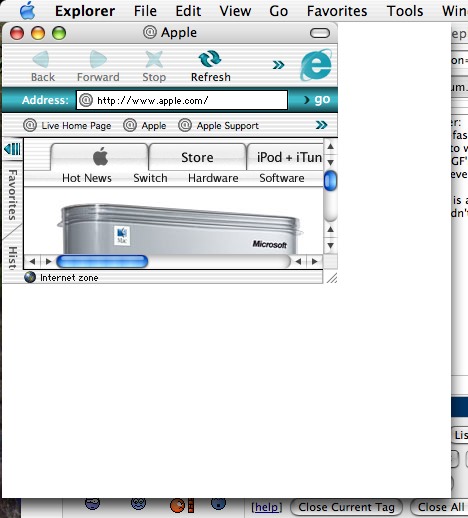Image resolution: width=468 pixels, height=518 pixels.
Task: Open the Tools menu
Action: pyautogui.click(x=405, y=11)
